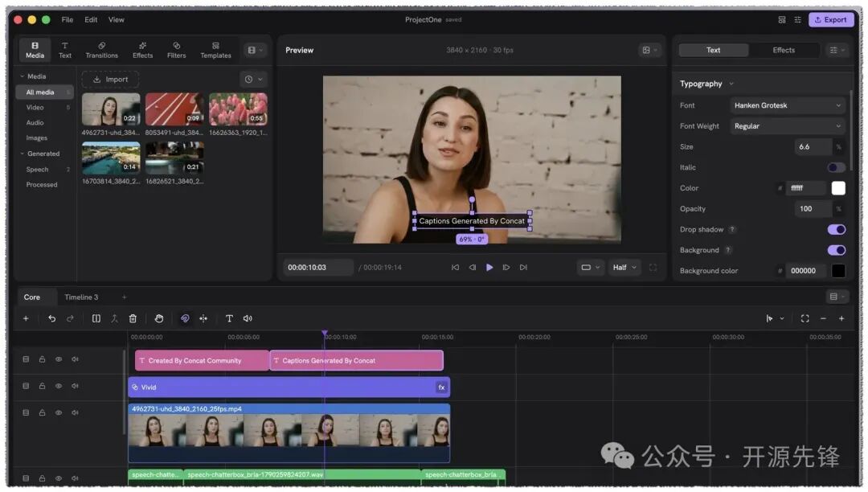This screenshot has width=868, height=492.
Task: Click the Export button
Action: click(x=830, y=20)
